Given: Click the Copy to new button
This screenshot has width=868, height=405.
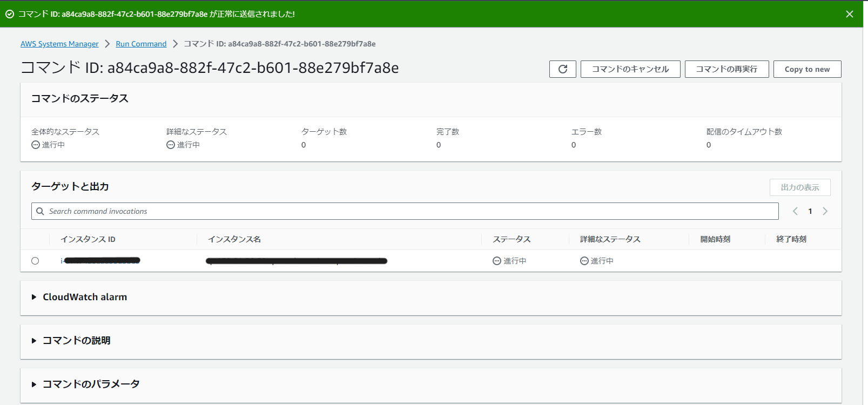Looking at the screenshot, I should pyautogui.click(x=807, y=69).
